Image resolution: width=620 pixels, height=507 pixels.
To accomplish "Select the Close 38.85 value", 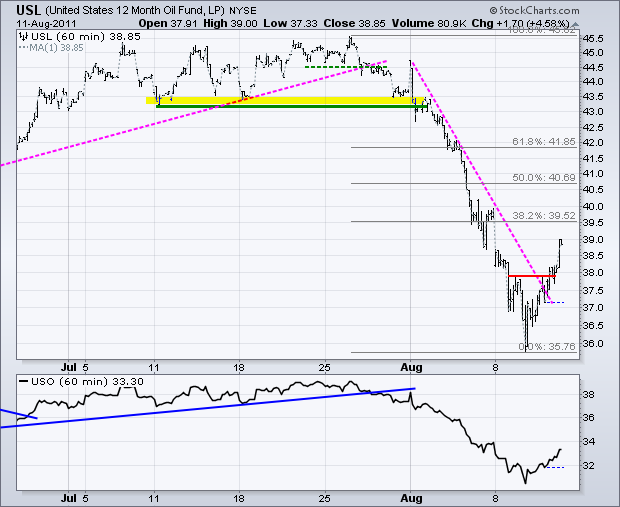I will pyautogui.click(x=354, y=23).
